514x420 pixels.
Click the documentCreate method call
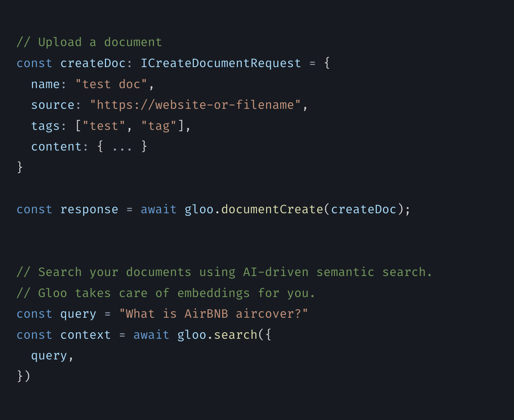[x=272, y=209]
